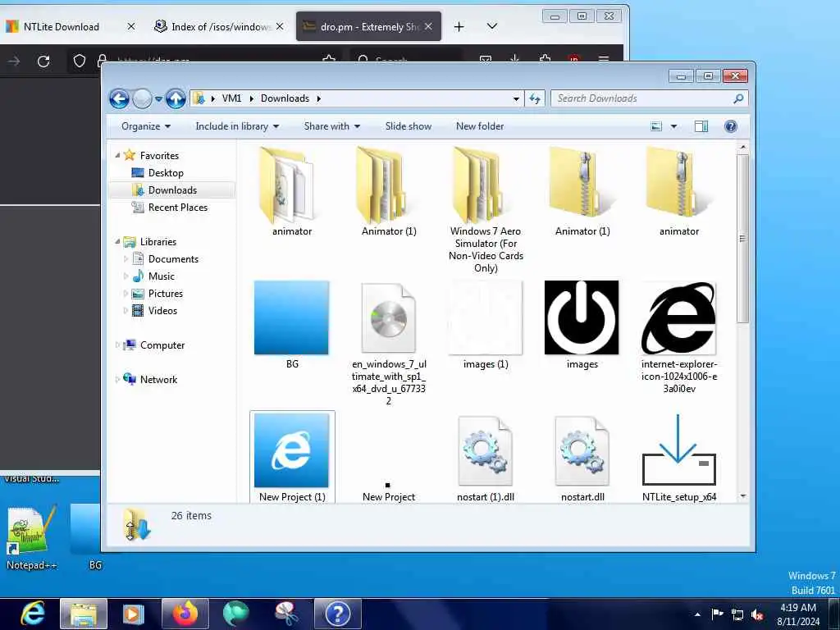Open the Share with dropdown
This screenshot has width=840, height=630.
click(332, 126)
